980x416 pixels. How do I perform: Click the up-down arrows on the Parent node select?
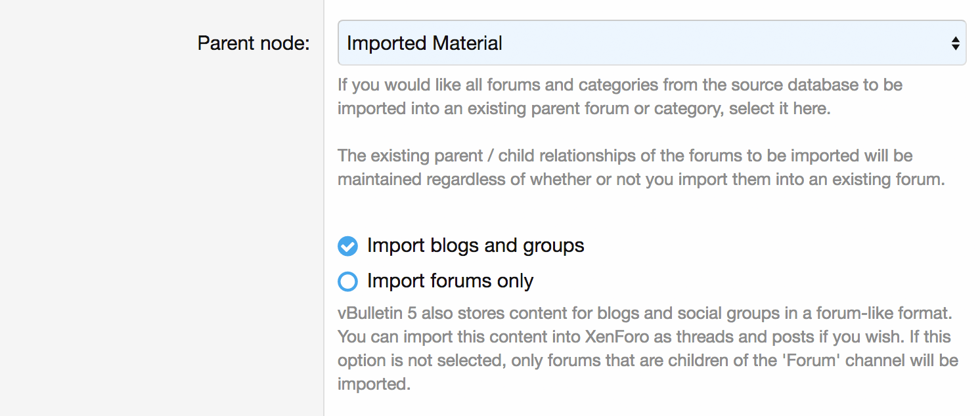(955, 43)
